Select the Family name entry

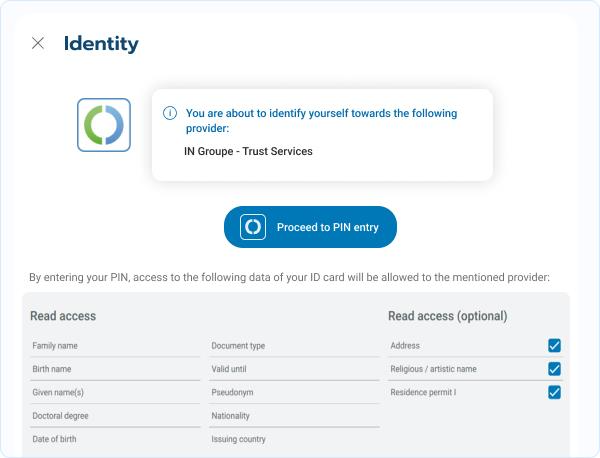point(55,346)
